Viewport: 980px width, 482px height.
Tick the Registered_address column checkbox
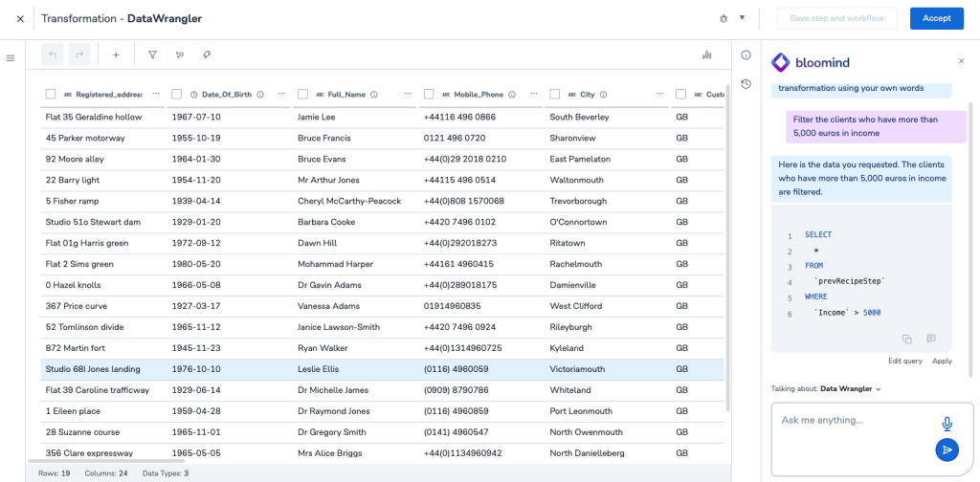coord(52,95)
